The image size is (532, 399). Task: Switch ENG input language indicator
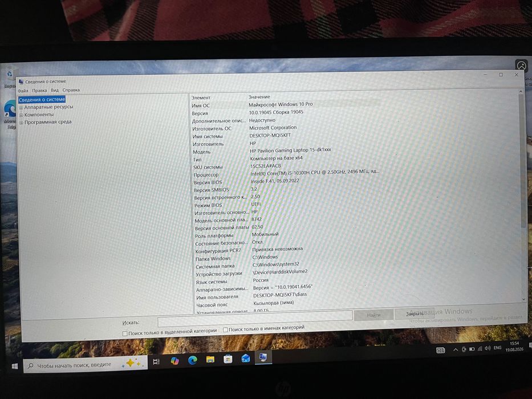pos(497,348)
